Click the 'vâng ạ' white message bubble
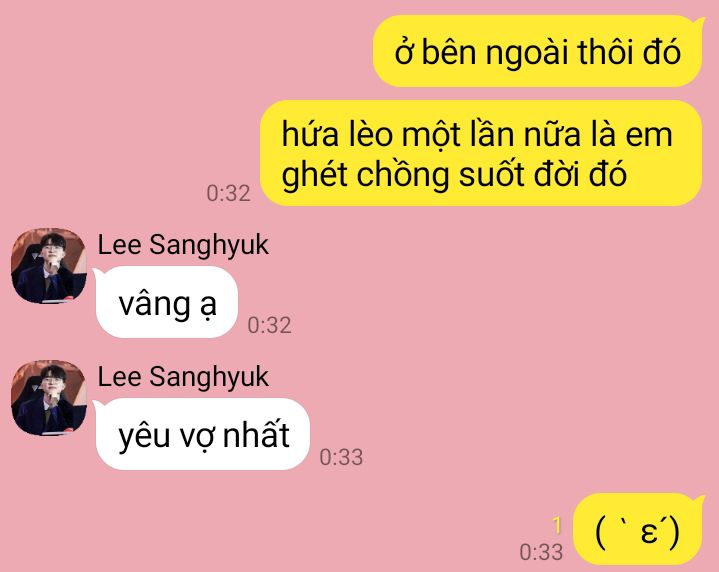The image size is (719, 572). [166, 302]
